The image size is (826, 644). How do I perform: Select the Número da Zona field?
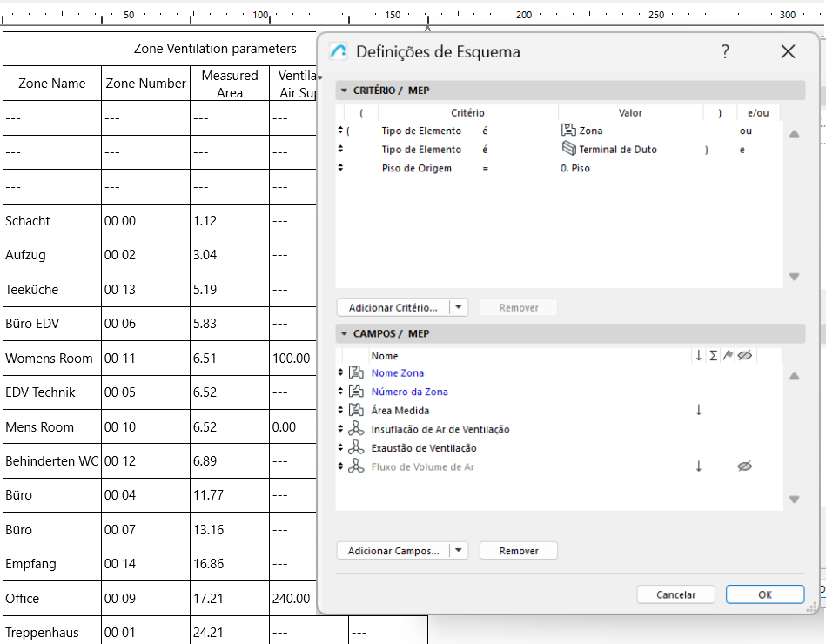click(409, 392)
